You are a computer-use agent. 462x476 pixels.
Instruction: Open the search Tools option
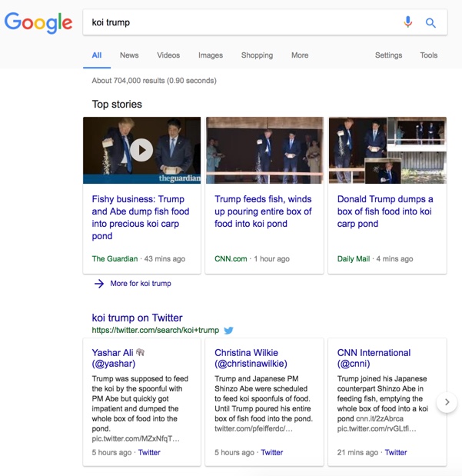point(429,55)
